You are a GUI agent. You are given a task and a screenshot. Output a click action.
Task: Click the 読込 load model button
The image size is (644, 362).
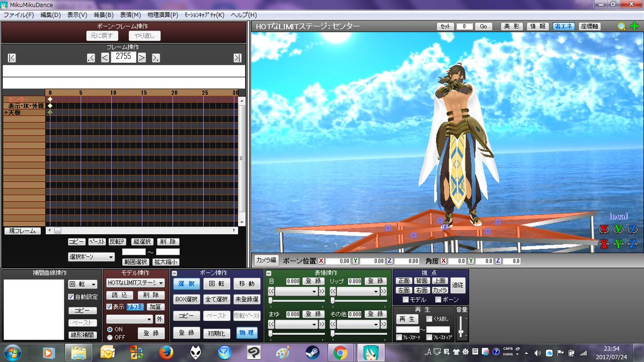pos(119,295)
